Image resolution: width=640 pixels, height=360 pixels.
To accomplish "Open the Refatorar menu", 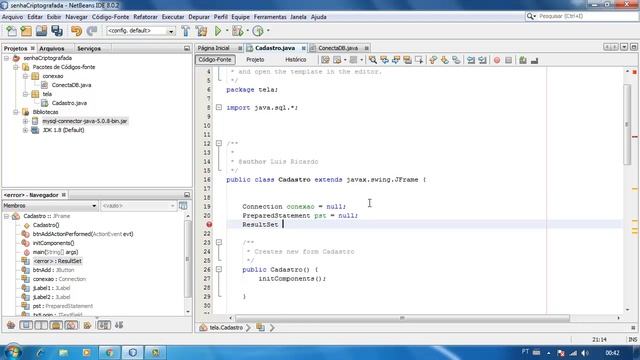I will pyautogui.click(x=145, y=17).
